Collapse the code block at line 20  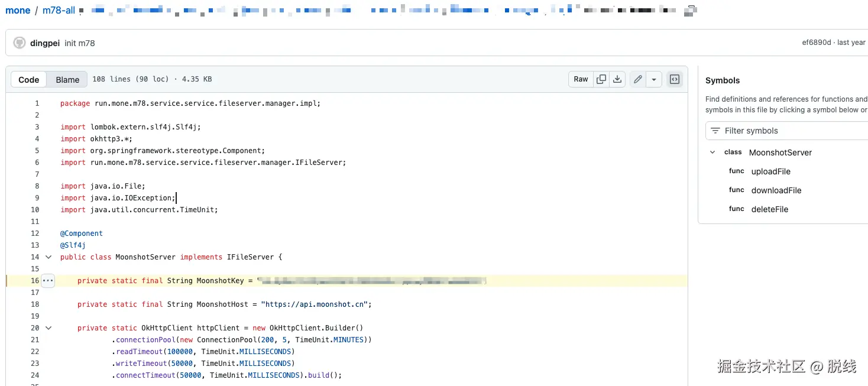pos(48,328)
